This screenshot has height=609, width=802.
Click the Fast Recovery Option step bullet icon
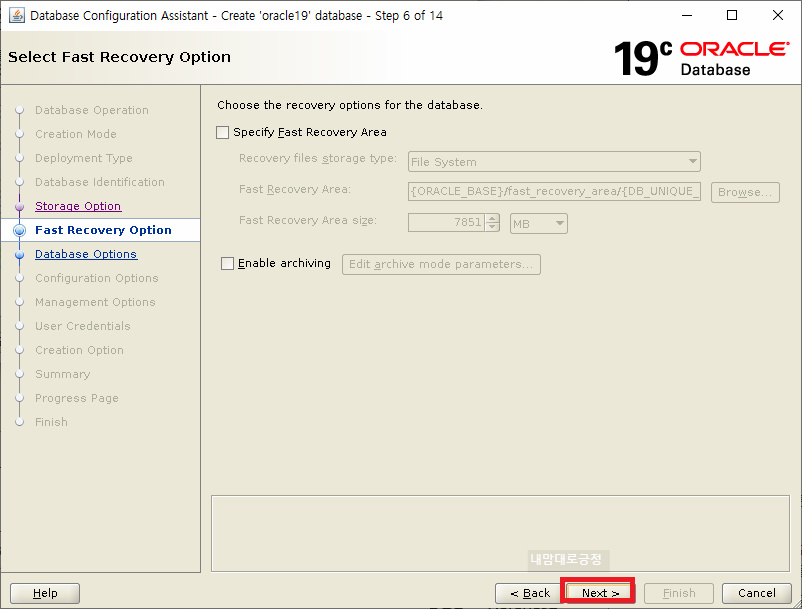pos(19,231)
